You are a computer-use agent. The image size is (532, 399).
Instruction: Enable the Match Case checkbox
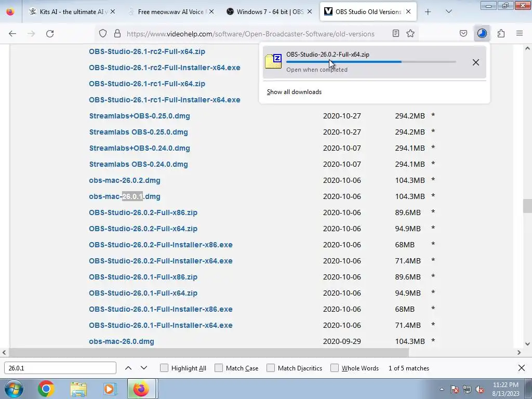[x=219, y=368]
